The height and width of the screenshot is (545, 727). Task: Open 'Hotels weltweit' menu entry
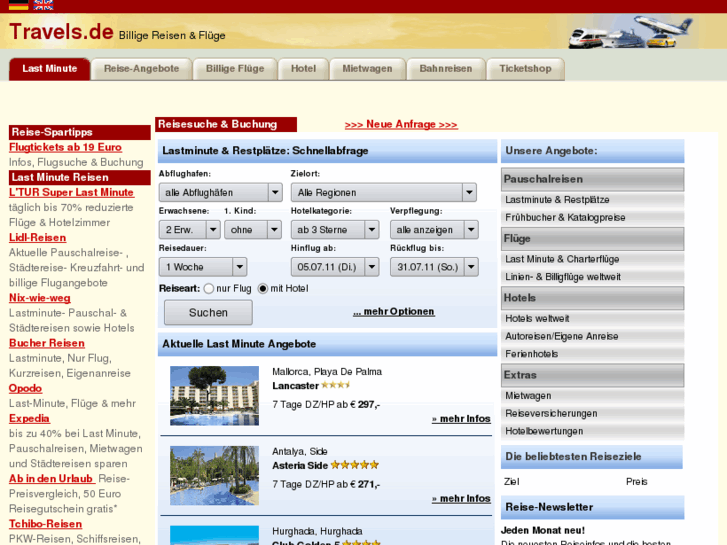click(x=593, y=319)
